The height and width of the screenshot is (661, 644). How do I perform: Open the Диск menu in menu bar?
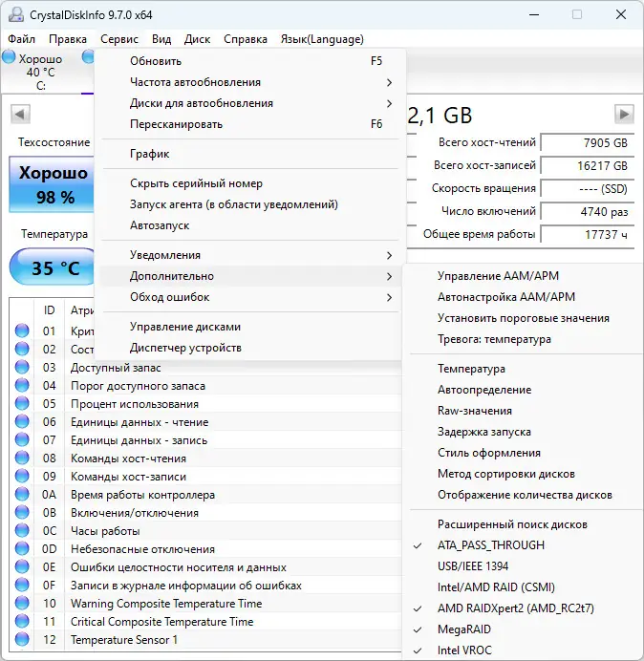pyautogui.click(x=197, y=39)
